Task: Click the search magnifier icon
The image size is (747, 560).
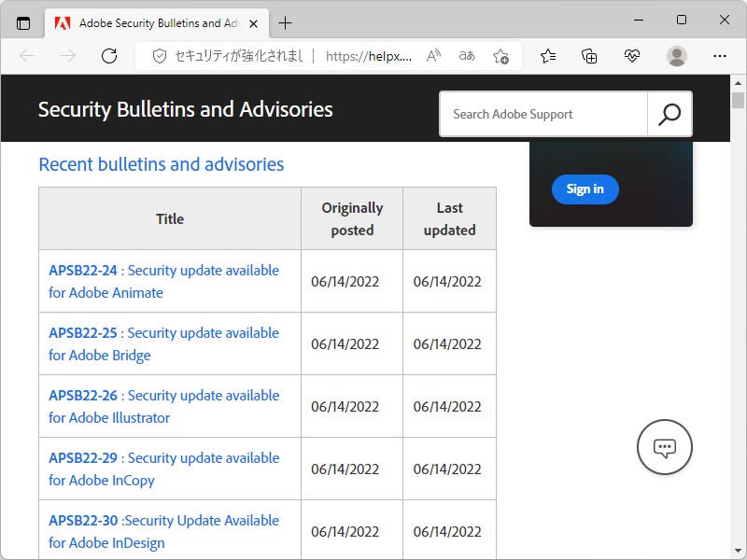Action: pos(669,114)
